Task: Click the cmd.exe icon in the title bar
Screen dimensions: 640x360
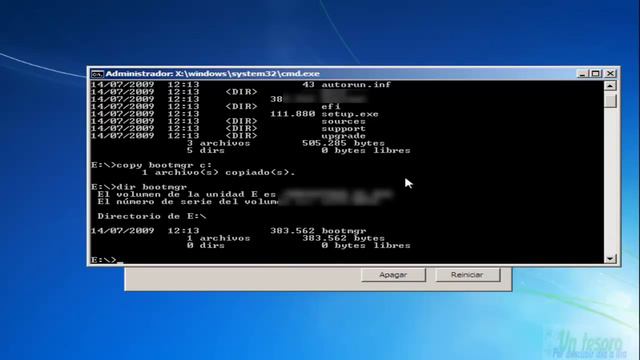Action: click(x=97, y=74)
